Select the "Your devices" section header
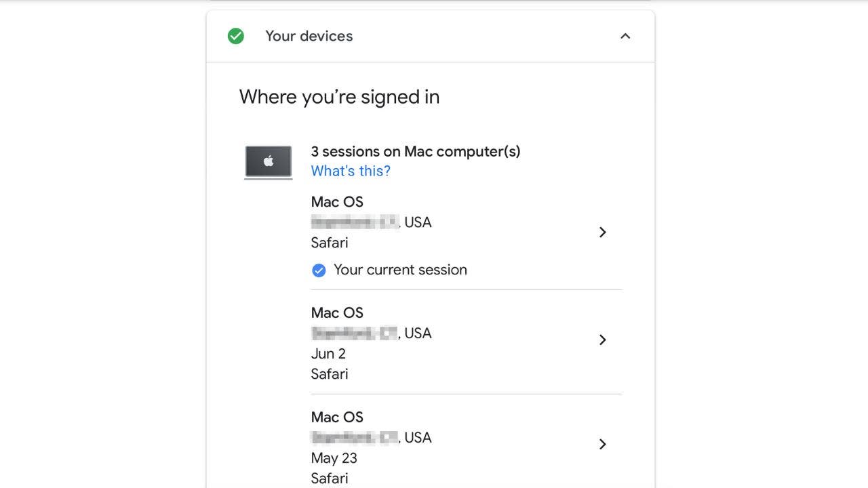 click(309, 36)
